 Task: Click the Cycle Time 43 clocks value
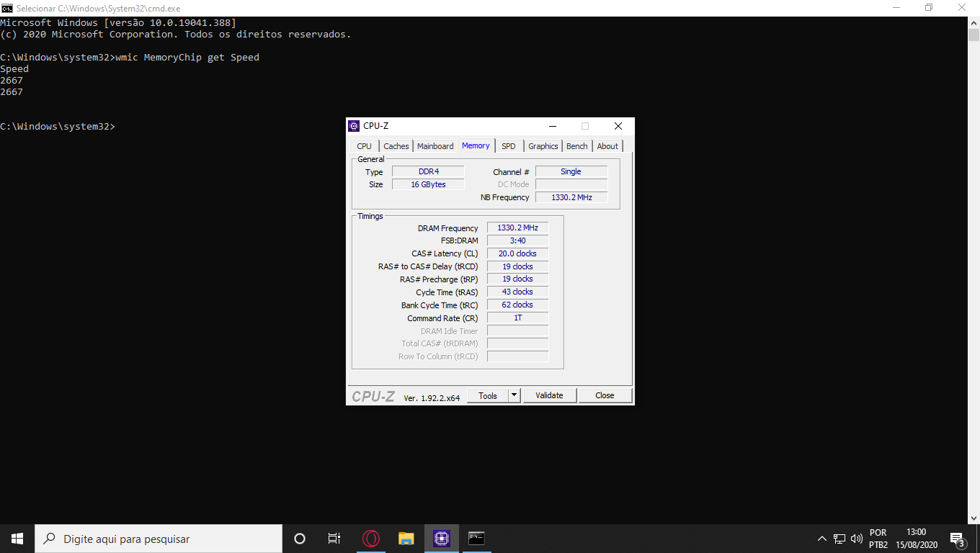pyautogui.click(x=517, y=292)
